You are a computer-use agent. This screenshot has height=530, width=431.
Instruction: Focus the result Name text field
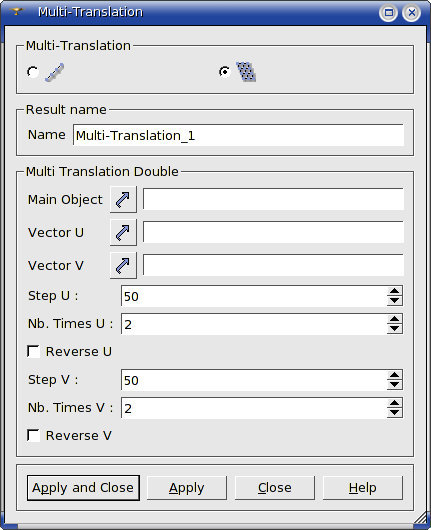[x=238, y=135]
